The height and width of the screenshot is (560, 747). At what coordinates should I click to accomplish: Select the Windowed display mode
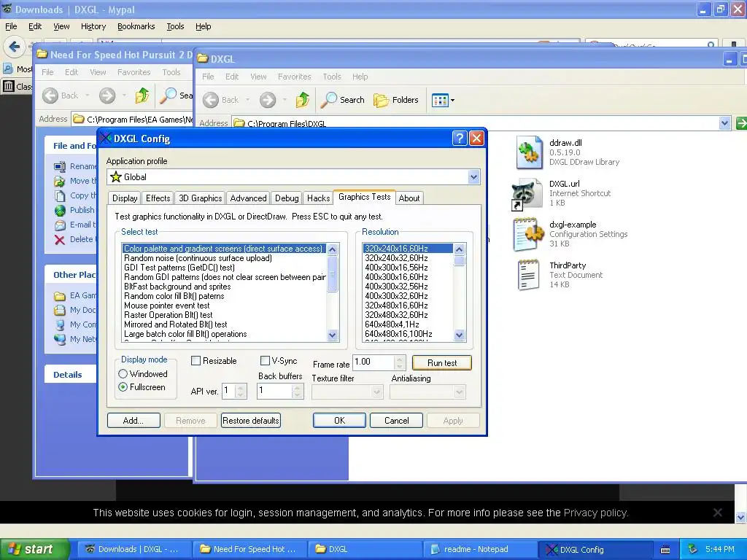(123, 374)
